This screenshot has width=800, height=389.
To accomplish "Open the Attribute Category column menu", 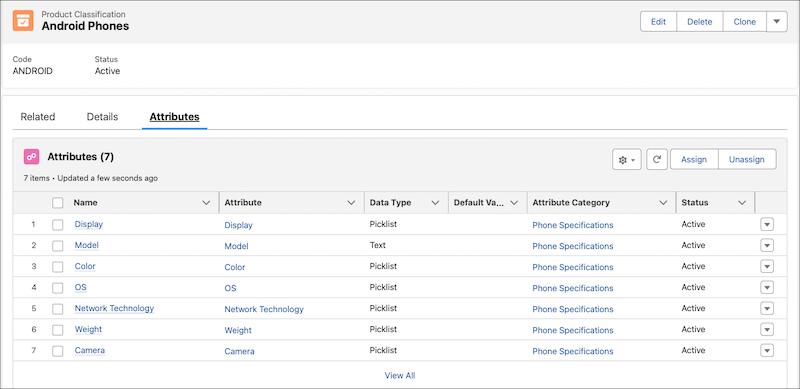I will (x=663, y=203).
